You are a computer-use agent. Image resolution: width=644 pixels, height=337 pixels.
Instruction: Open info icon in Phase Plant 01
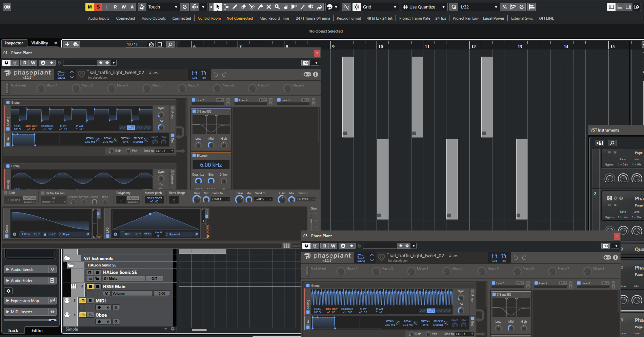click(x=316, y=74)
